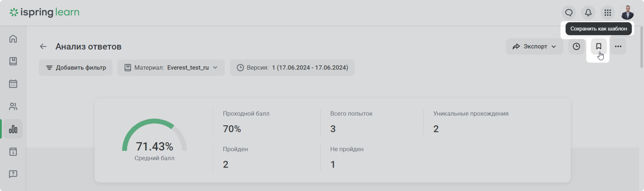Open the apps grid menu

click(x=608, y=13)
